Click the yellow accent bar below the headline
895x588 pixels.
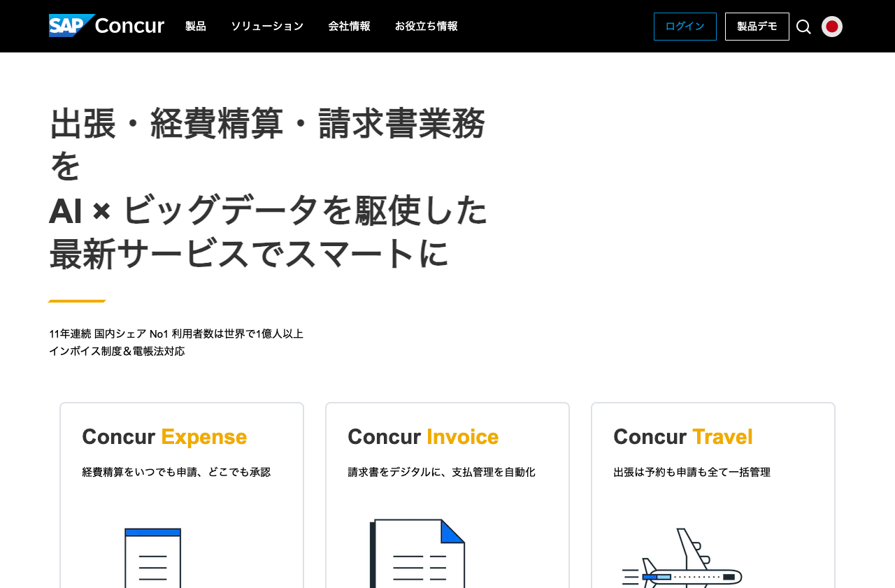point(77,302)
